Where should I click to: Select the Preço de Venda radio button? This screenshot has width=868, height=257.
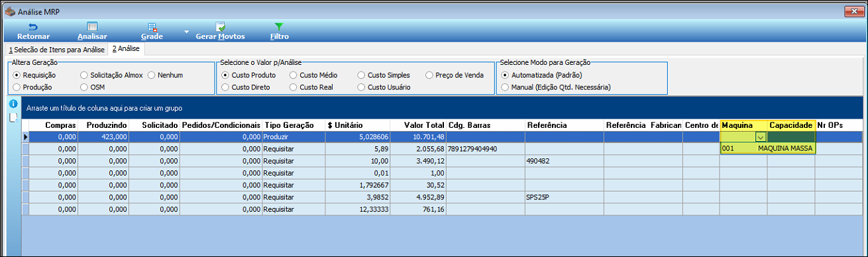(x=429, y=76)
